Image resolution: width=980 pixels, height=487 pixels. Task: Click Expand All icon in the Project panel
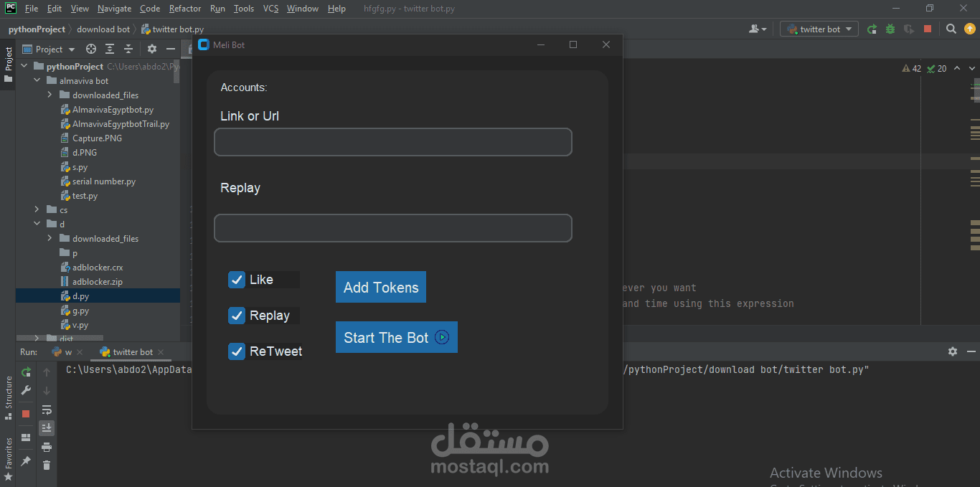pos(110,49)
